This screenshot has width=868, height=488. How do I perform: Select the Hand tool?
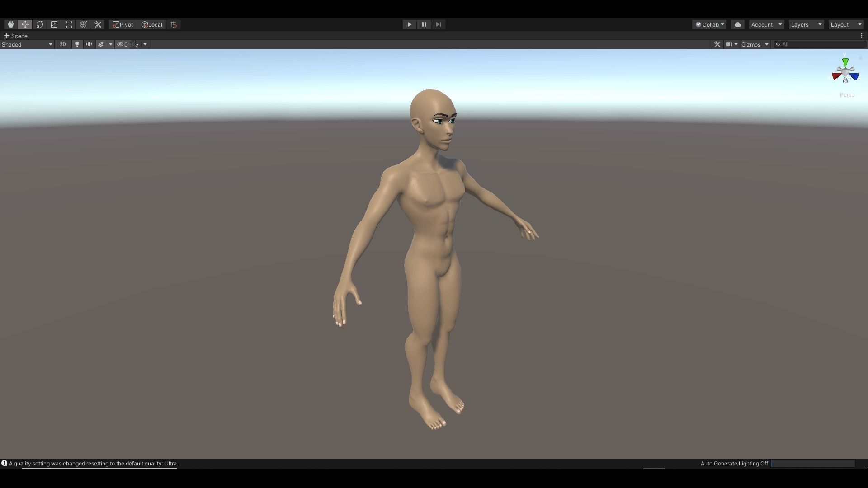[x=10, y=24]
